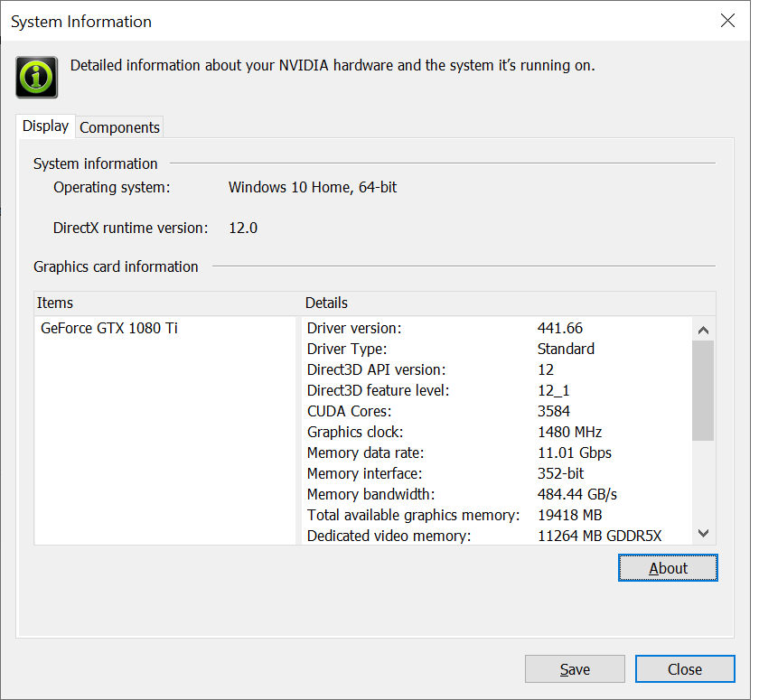
Task: Click the DirectX runtime version 12.0 value
Action: [243, 228]
